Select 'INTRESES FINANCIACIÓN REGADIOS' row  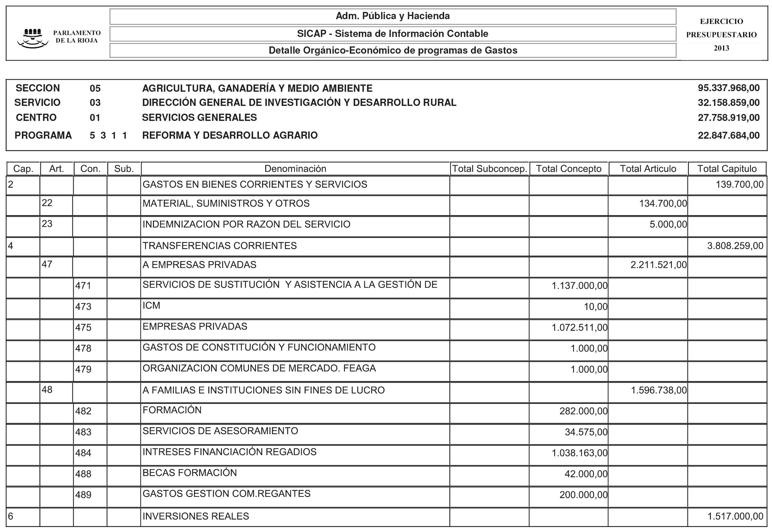387,455
